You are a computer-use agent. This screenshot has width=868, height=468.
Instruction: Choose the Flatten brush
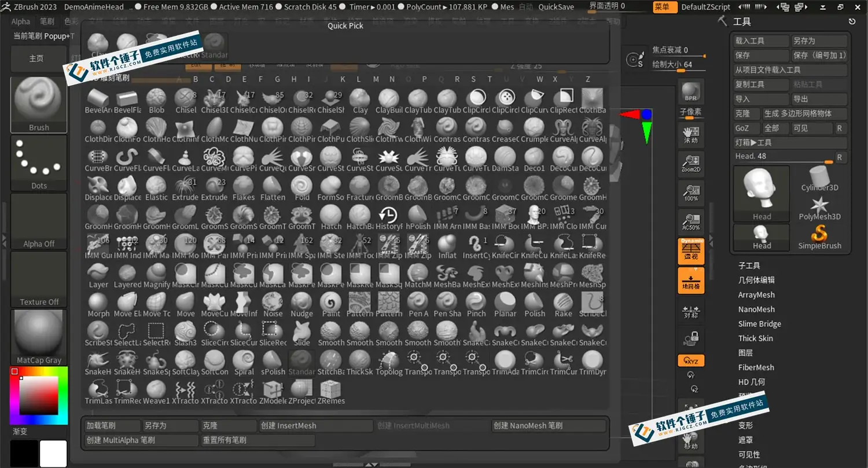(x=273, y=189)
